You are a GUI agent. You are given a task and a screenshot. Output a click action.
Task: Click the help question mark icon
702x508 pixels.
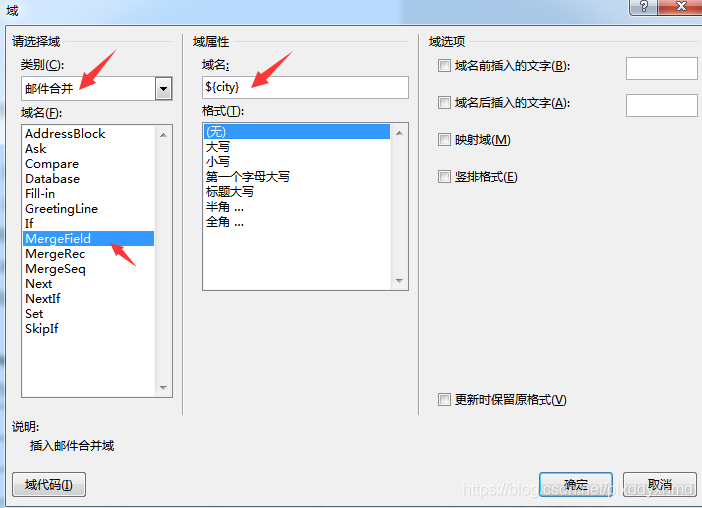[x=644, y=7]
